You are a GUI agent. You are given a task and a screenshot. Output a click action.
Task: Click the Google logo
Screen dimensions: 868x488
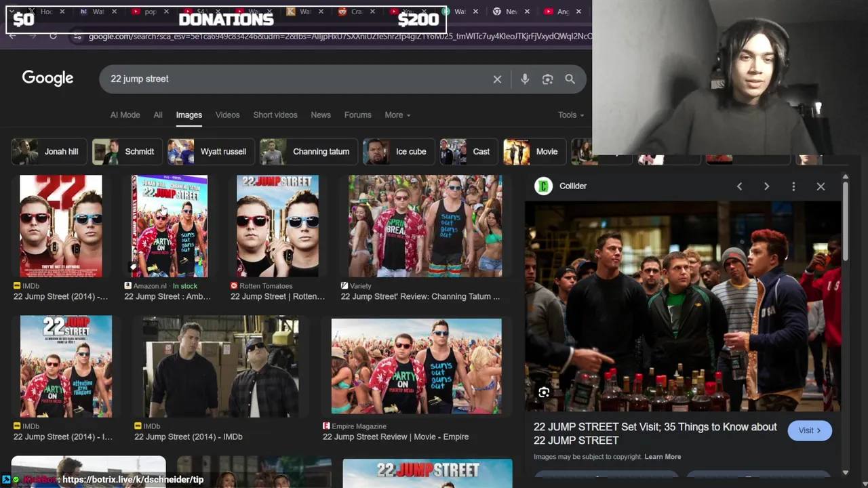coord(47,78)
